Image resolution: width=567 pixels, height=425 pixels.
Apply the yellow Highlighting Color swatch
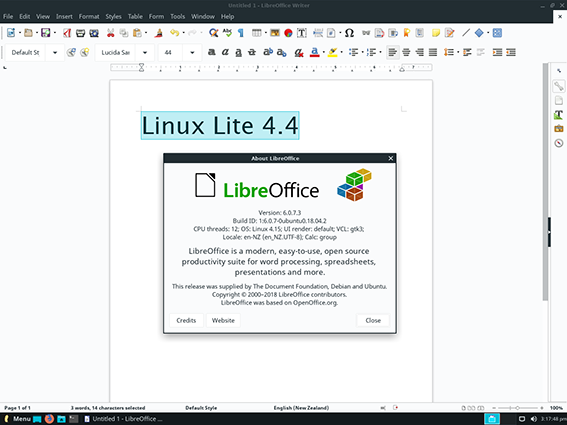pyautogui.click(x=333, y=52)
